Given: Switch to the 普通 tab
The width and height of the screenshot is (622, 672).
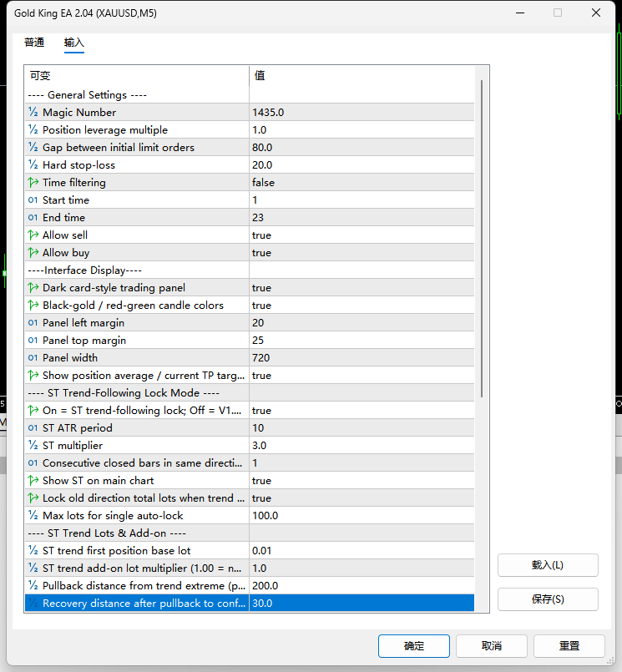Looking at the screenshot, I should [x=34, y=43].
